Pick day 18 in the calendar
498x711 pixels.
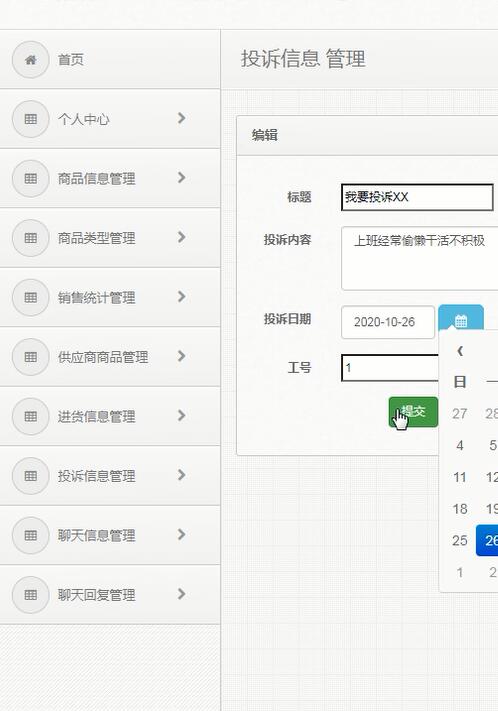[x=459, y=508]
